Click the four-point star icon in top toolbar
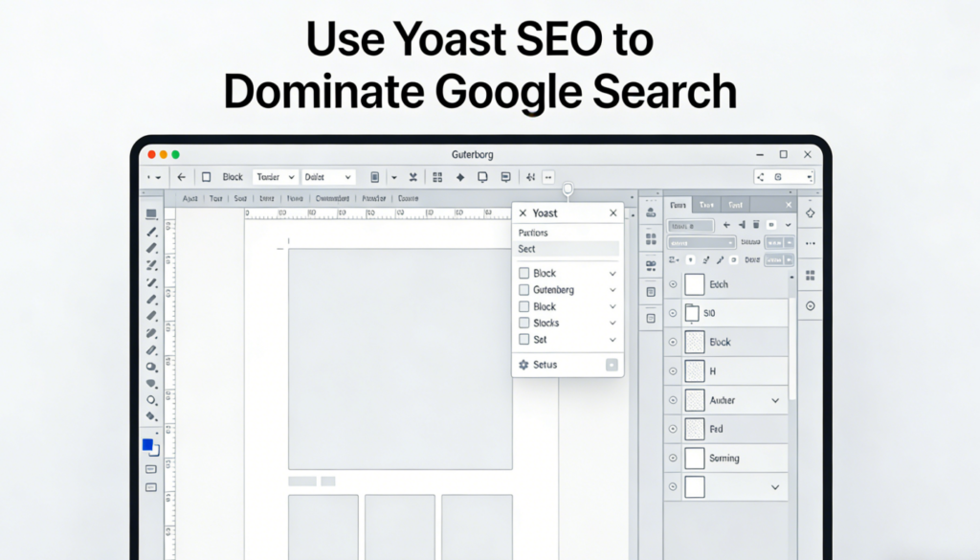The width and height of the screenshot is (980, 560). pos(460,177)
